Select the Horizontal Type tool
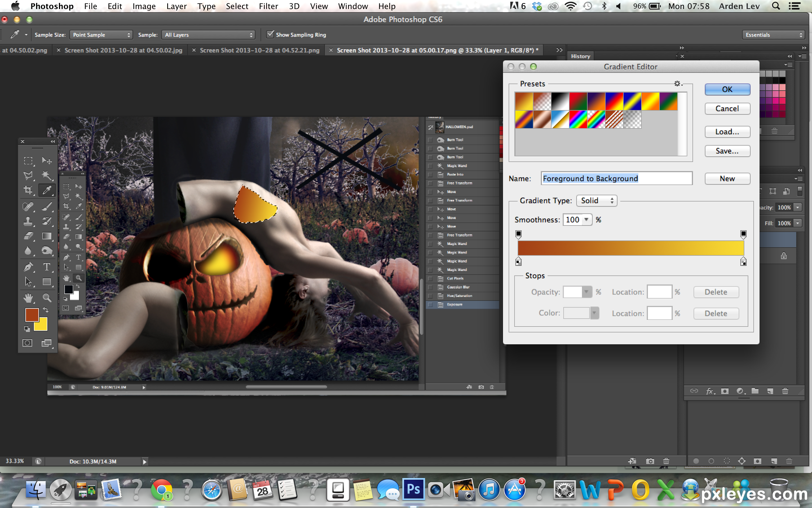This screenshot has width=812, height=508. tap(47, 267)
